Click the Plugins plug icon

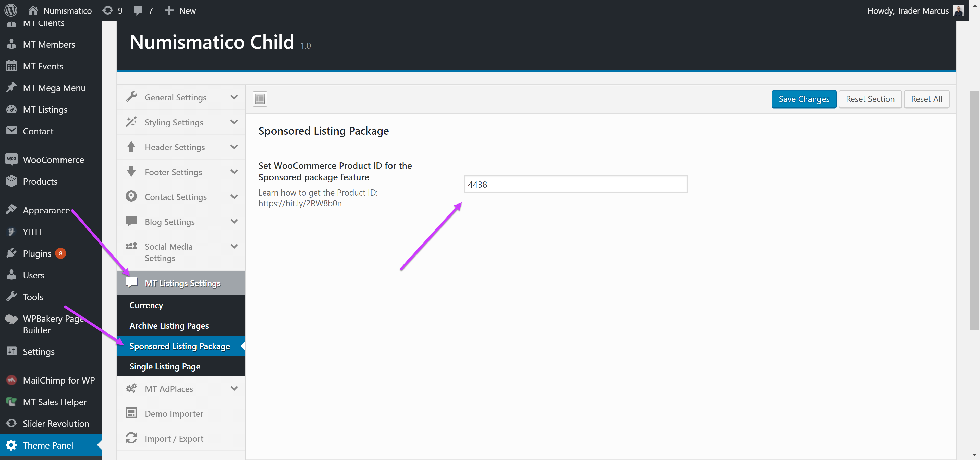point(11,253)
